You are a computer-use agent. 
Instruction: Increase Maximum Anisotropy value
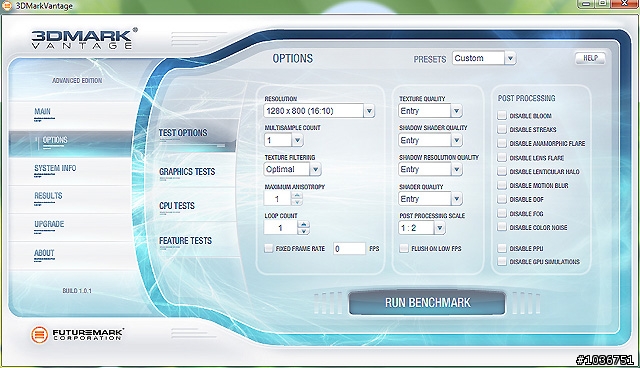[297, 195]
